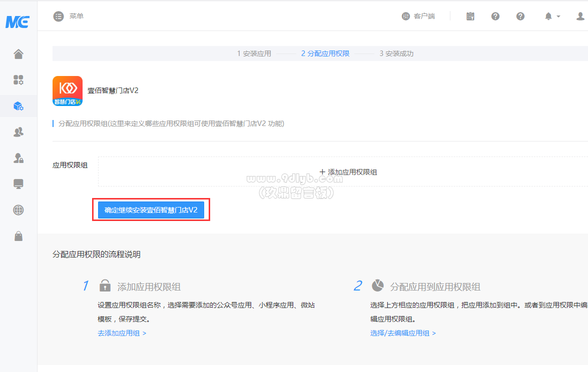Viewport: 588px width, 372px height.
Task: Click the ME logo in the sidebar
Action: [17, 21]
